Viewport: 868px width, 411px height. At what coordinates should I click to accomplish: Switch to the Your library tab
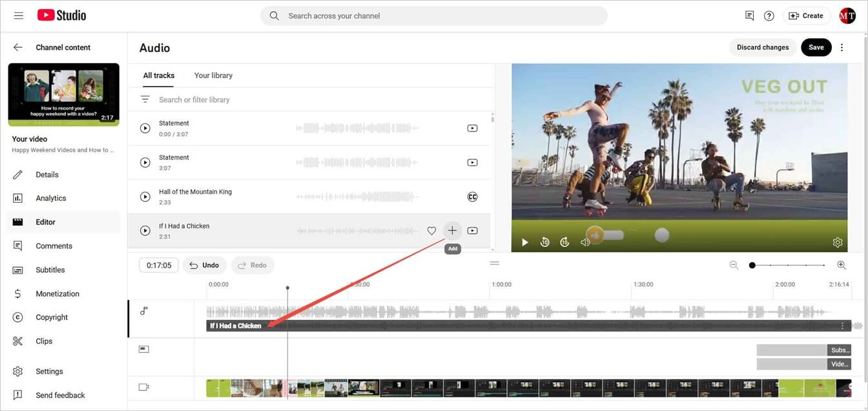coord(213,75)
